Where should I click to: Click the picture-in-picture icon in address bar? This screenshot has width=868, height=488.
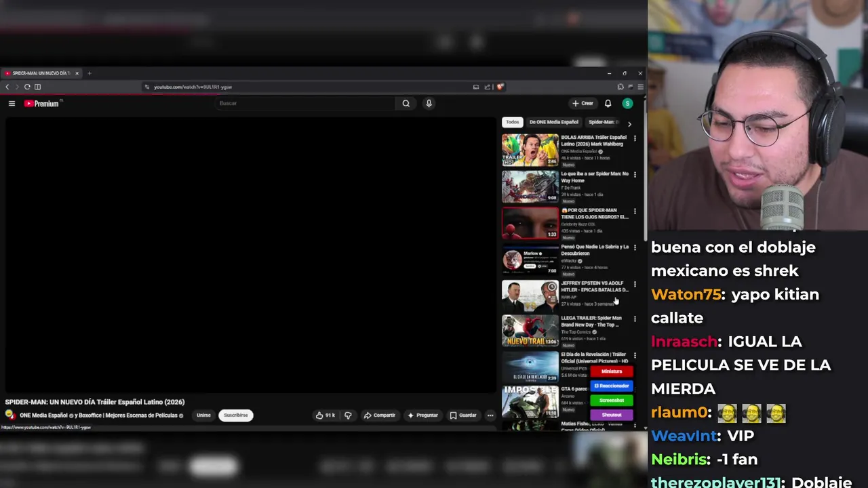click(476, 87)
